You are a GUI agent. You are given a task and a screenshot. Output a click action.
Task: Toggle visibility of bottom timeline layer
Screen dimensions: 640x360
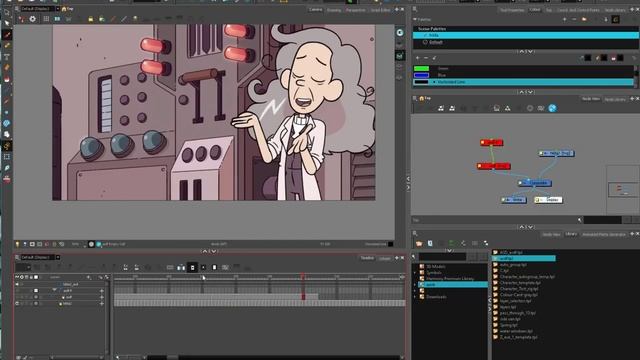pyautogui.click(x=17, y=304)
